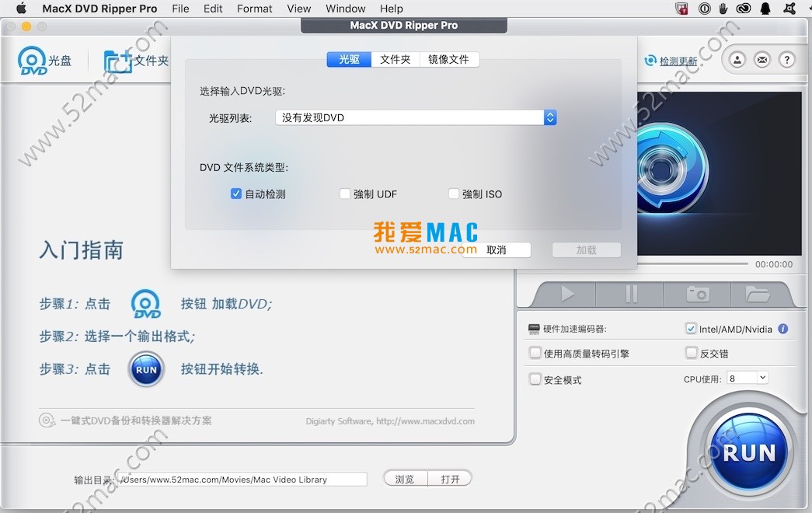Open the help question mark icon
812x513 pixels.
tap(787, 60)
